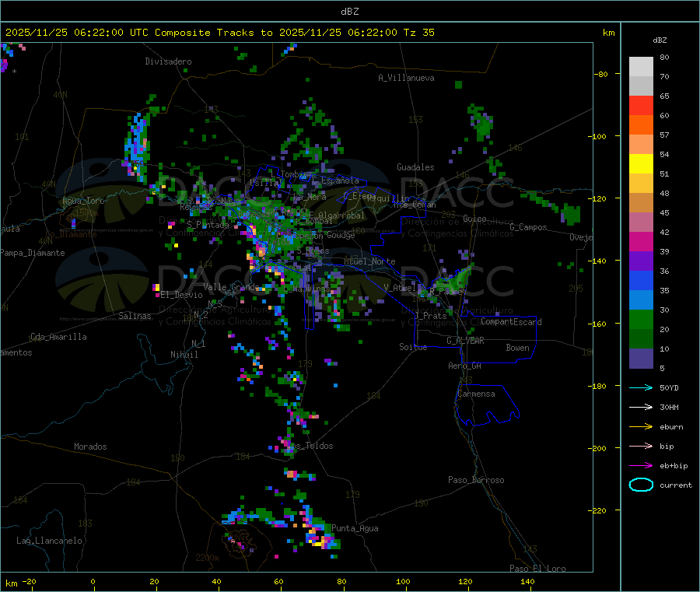This screenshot has width=700, height=592.
Task: Click the yellow eburn arrow in legend
Action: (x=641, y=426)
